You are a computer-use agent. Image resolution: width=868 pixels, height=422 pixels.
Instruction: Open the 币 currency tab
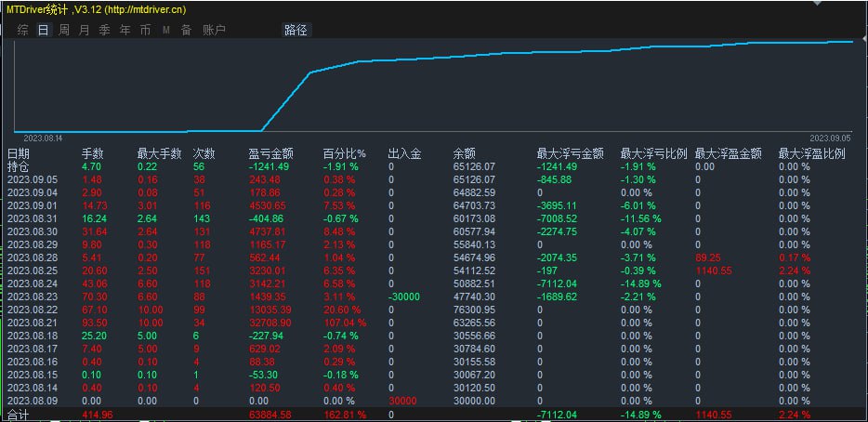145,30
